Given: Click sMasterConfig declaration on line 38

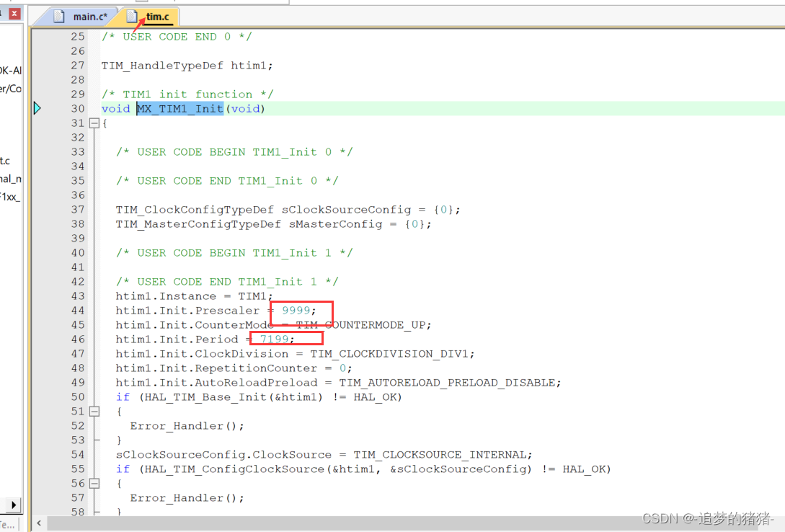Looking at the screenshot, I should click(x=273, y=224).
